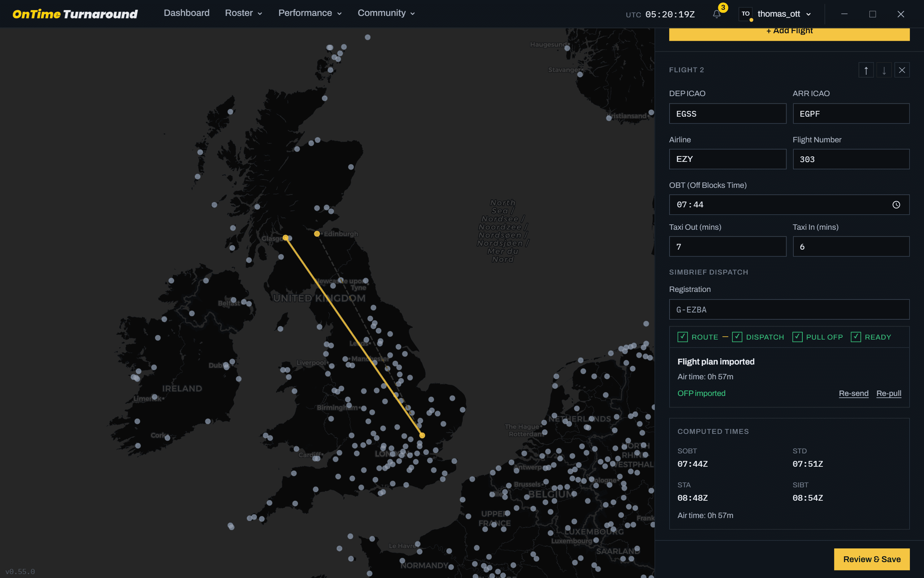The width and height of the screenshot is (924, 578).
Task: Click the Add Flight button
Action: tap(789, 34)
